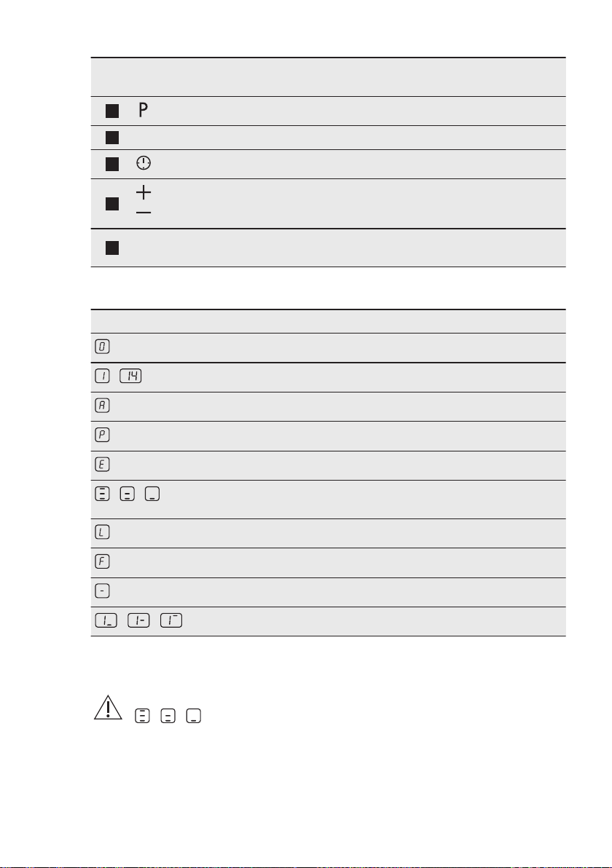Click the timer clock symbol
The width and height of the screenshot is (612, 868).
(144, 163)
